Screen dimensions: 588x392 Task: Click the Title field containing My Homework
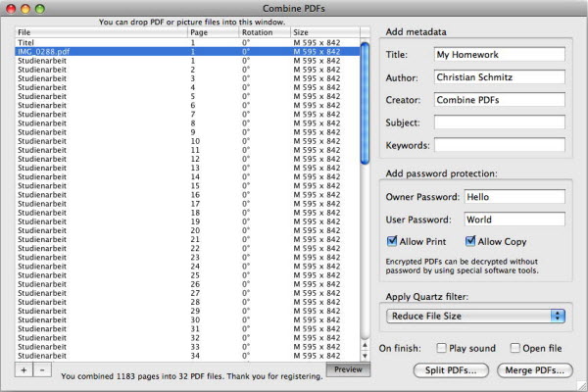click(500, 55)
